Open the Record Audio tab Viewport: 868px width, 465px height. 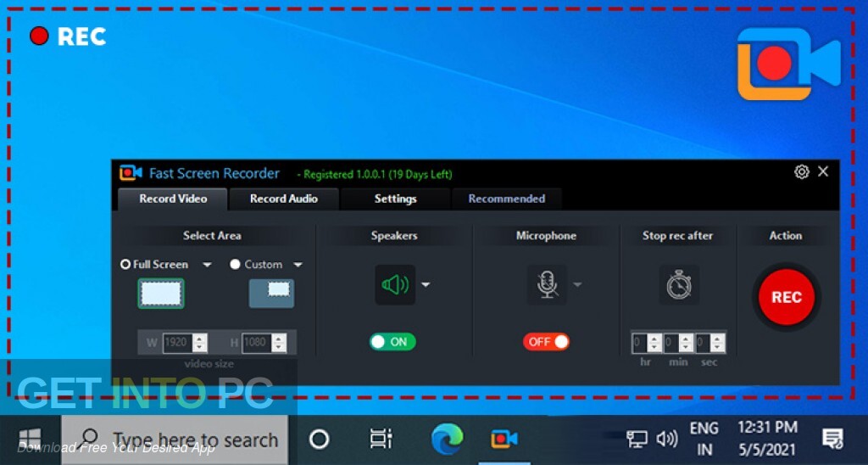[x=283, y=199]
